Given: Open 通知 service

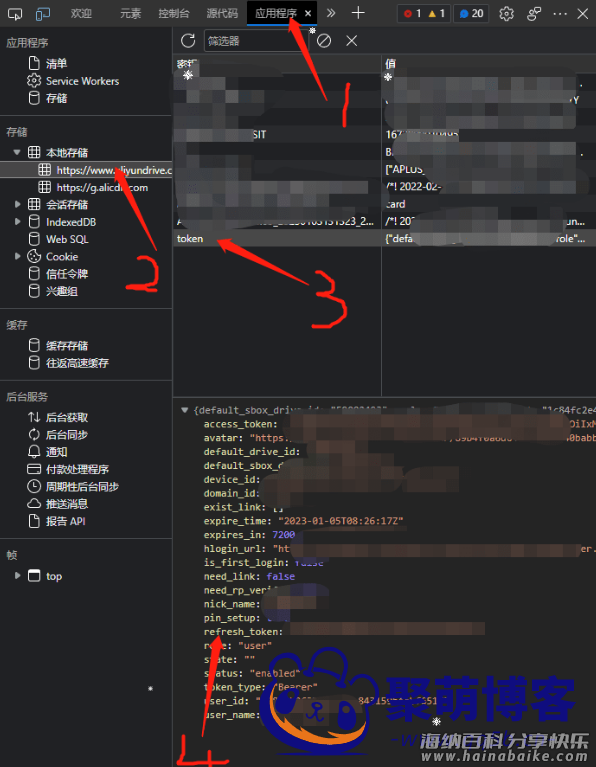Looking at the screenshot, I should coord(56,452).
